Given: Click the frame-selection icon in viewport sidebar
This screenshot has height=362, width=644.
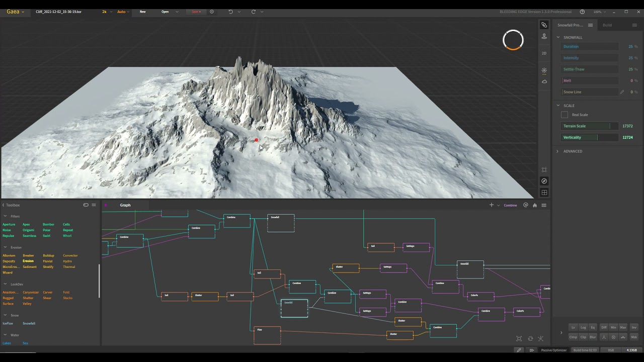Looking at the screenshot, I should 544,170.
